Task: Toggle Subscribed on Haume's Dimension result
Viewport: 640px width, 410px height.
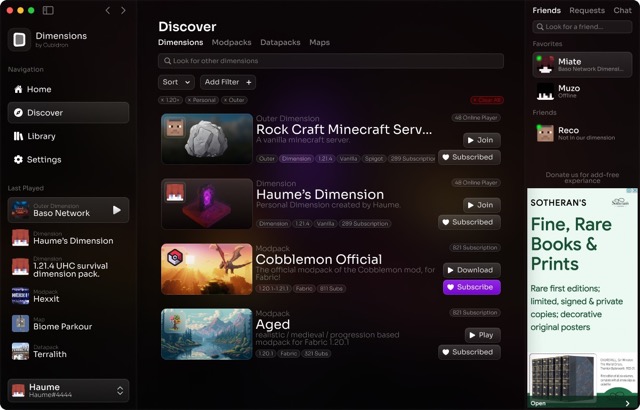Action: [x=469, y=222]
